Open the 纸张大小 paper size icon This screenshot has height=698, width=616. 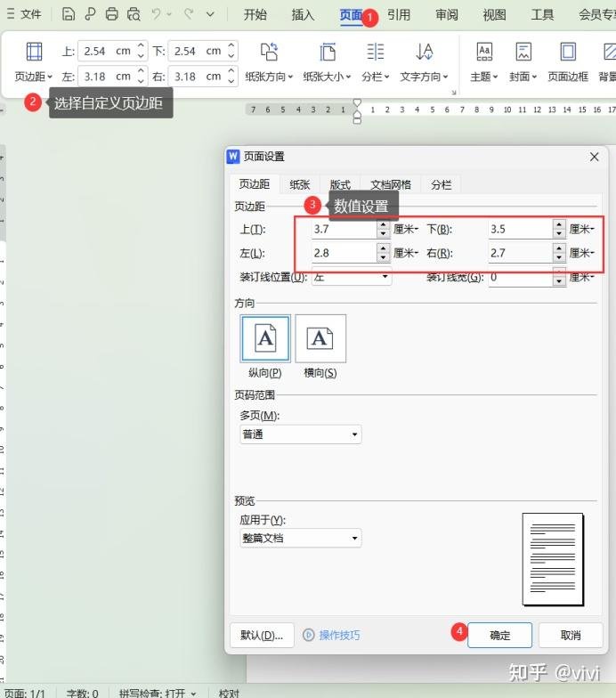pos(328,52)
